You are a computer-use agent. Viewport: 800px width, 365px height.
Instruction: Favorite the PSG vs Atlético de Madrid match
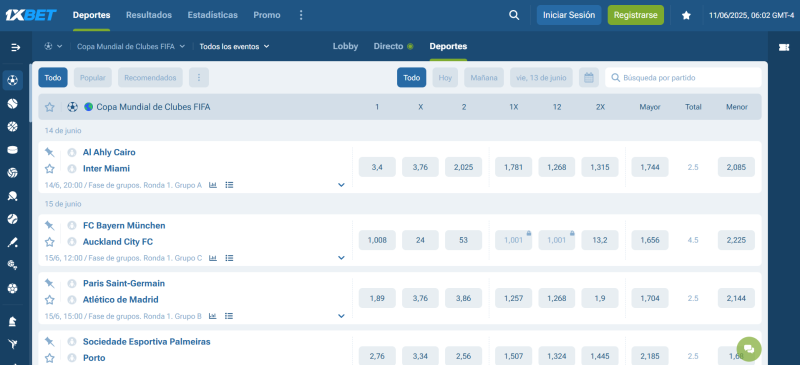click(x=49, y=300)
